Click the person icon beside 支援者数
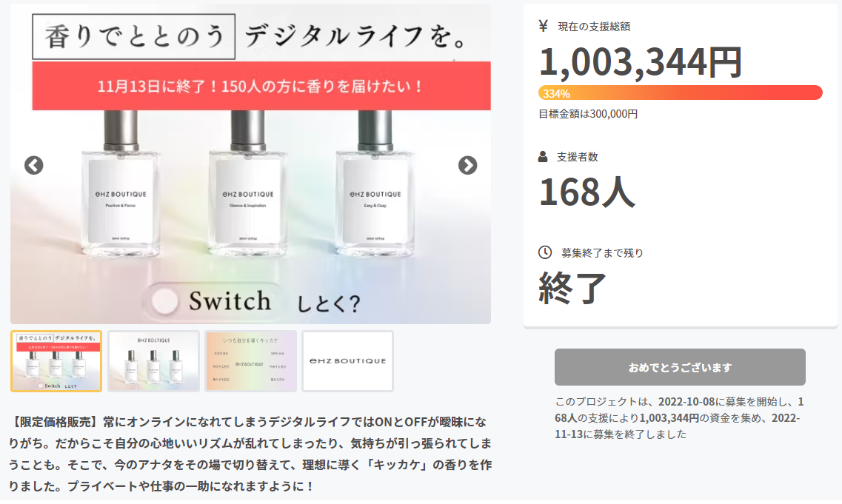 pyautogui.click(x=543, y=157)
